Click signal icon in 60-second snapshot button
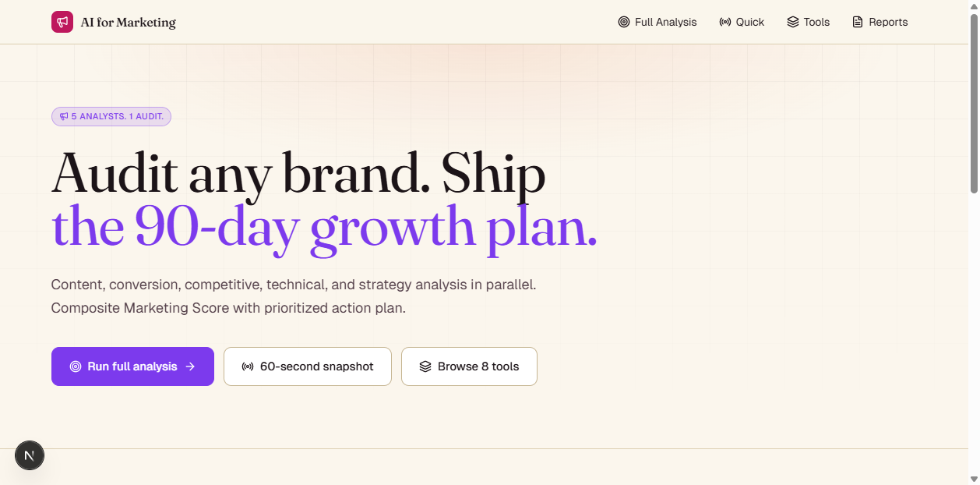Image resolution: width=980 pixels, height=485 pixels. [248, 366]
